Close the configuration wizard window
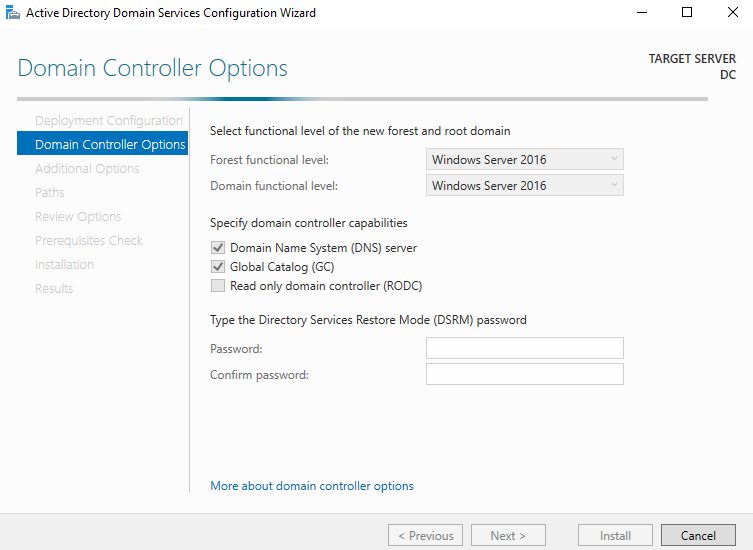Image resolution: width=753 pixels, height=550 pixels. click(732, 12)
